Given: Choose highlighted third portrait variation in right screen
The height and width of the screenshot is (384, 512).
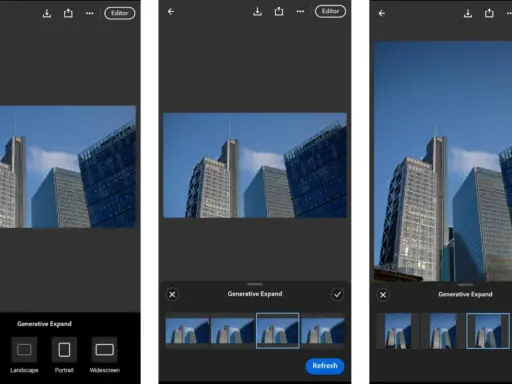Looking at the screenshot, I should (x=488, y=331).
